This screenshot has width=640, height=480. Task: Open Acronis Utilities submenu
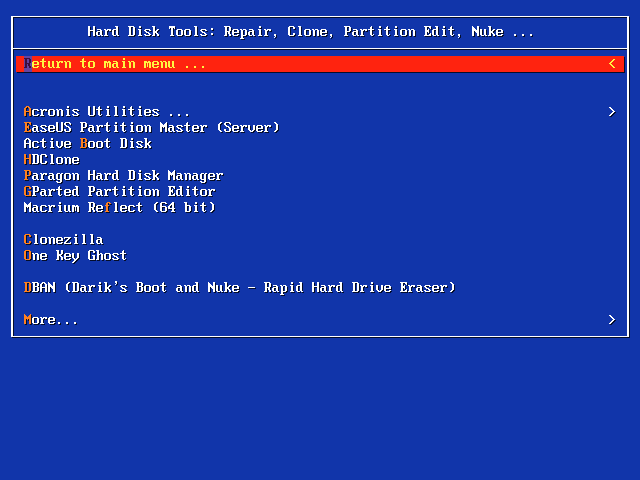[107, 111]
